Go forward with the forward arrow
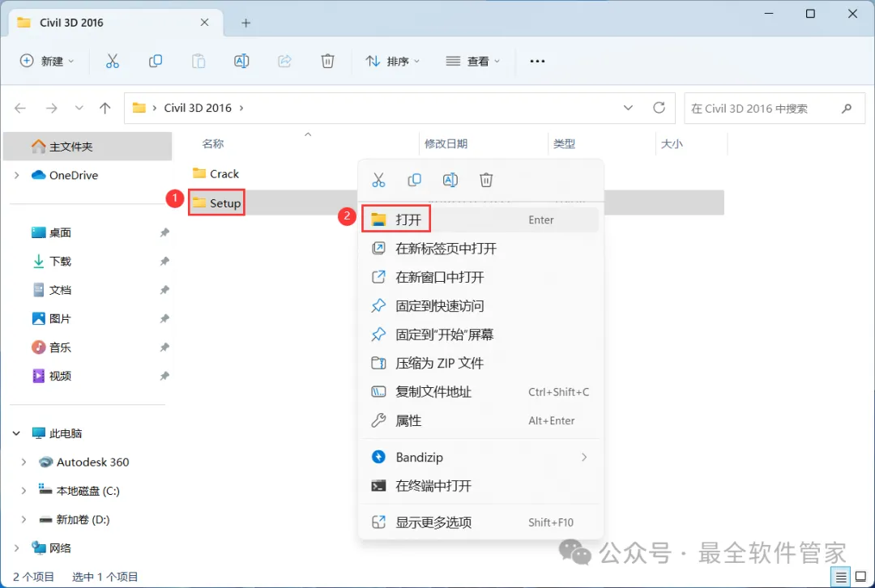The image size is (875, 588). coord(51,108)
